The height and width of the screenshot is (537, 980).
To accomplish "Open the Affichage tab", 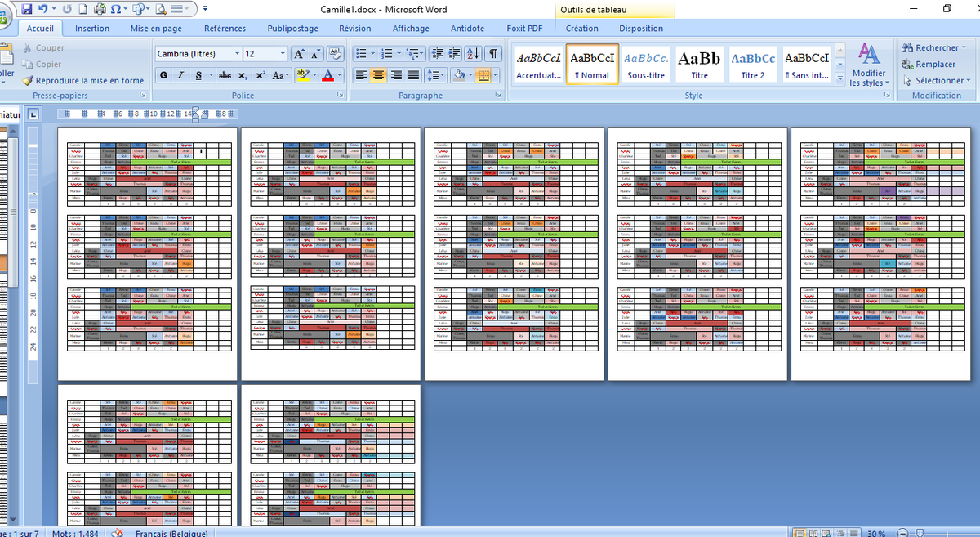I will tap(411, 28).
